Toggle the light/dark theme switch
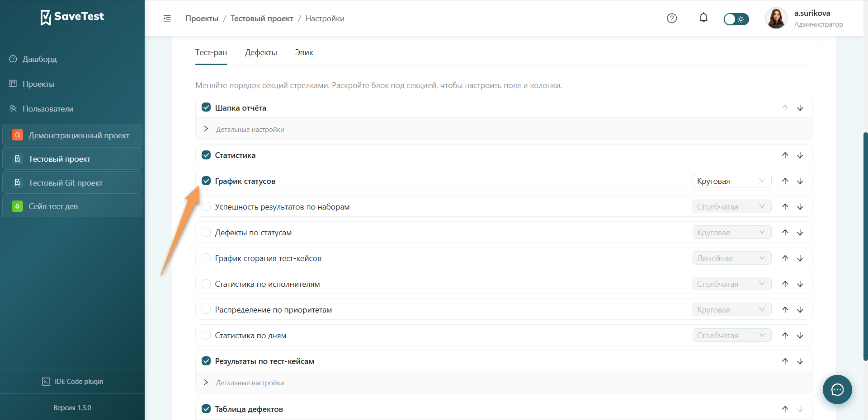This screenshot has width=868, height=420. click(x=736, y=19)
